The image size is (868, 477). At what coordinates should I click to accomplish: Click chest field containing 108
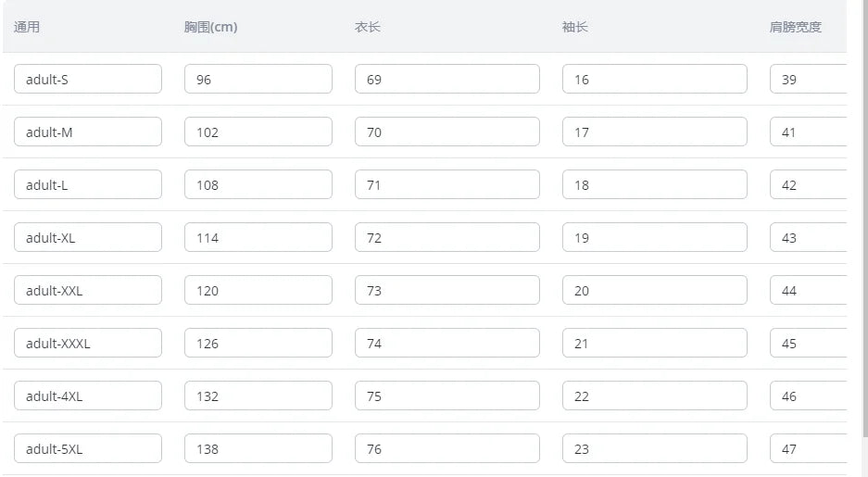[258, 184]
